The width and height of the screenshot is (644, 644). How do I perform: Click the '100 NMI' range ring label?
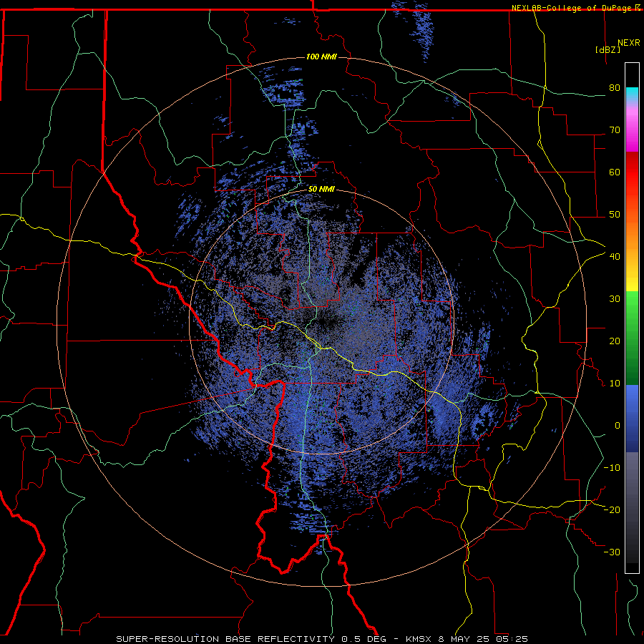tap(321, 57)
